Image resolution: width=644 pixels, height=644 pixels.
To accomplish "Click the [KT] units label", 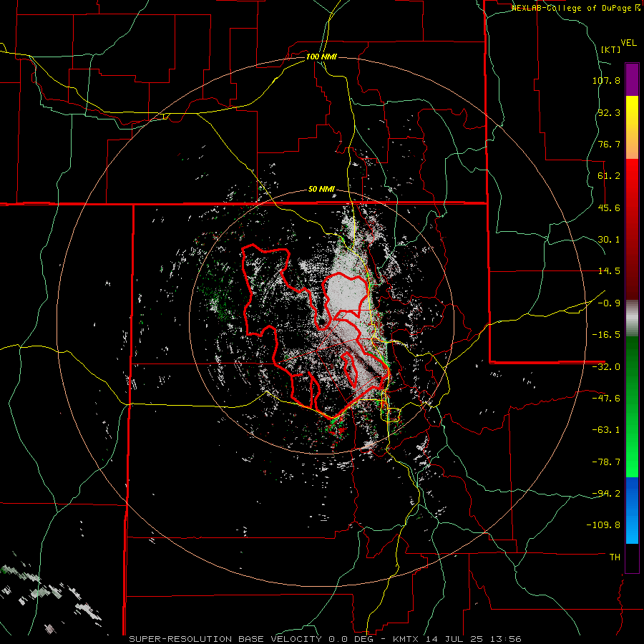I will 611,49.
